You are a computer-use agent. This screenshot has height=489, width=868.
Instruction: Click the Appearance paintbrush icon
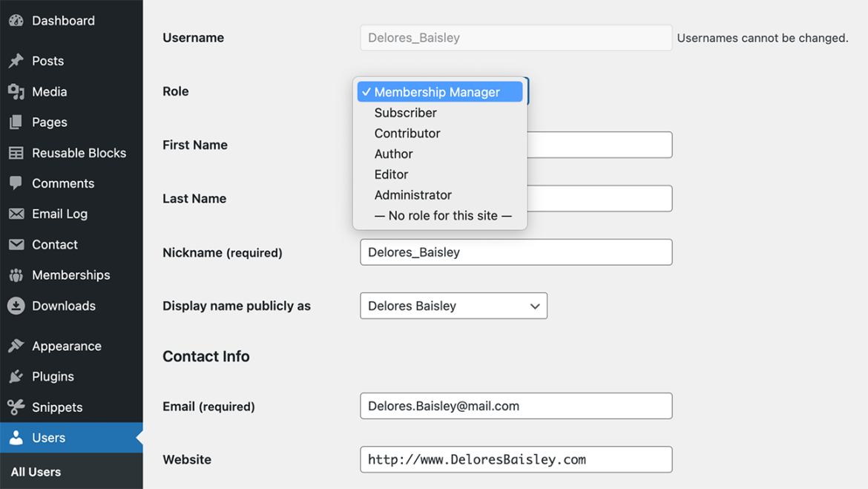click(x=16, y=346)
